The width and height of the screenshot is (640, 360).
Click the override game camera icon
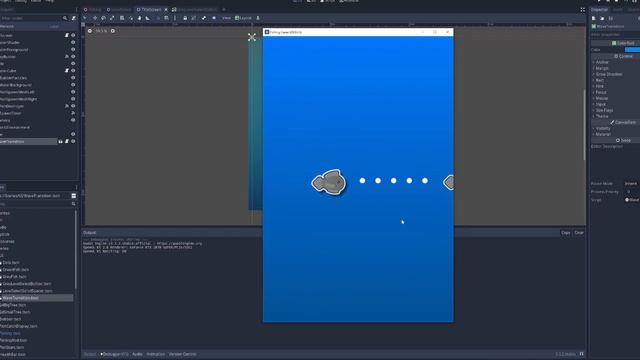click(x=214, y=18)
